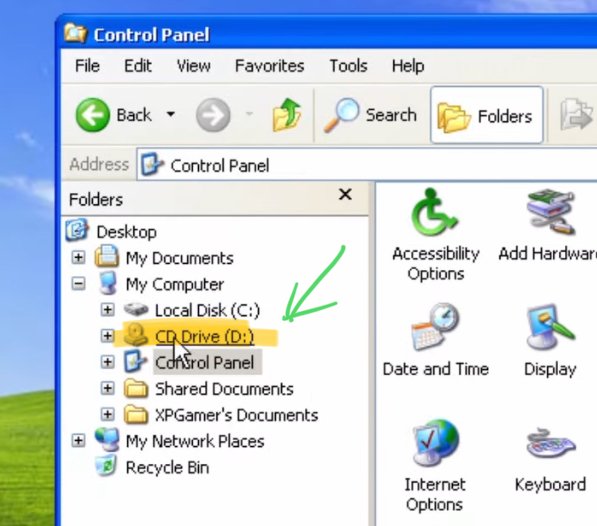
Task: Click the green Back arrow button
Action: pyautogui.click(x=93, y=115)
